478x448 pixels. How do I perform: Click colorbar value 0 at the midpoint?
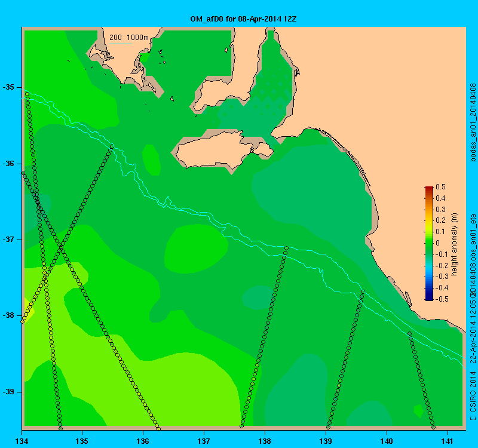click(438, 243)
